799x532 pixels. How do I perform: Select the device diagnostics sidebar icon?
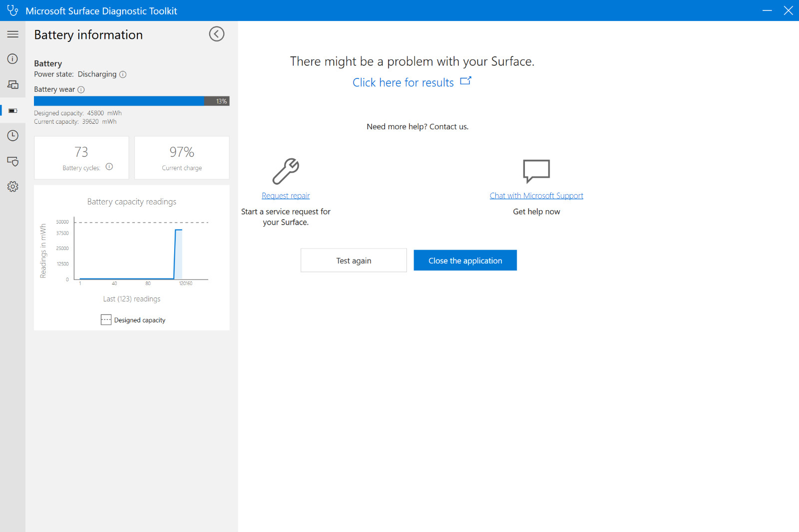(12, 85)
